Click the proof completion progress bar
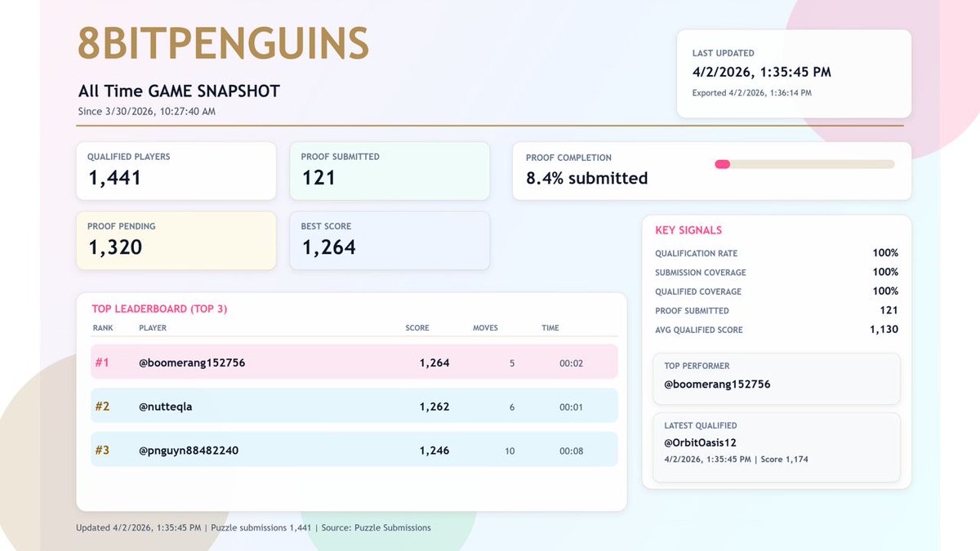The image size is (980, 551). pos(803,163)
